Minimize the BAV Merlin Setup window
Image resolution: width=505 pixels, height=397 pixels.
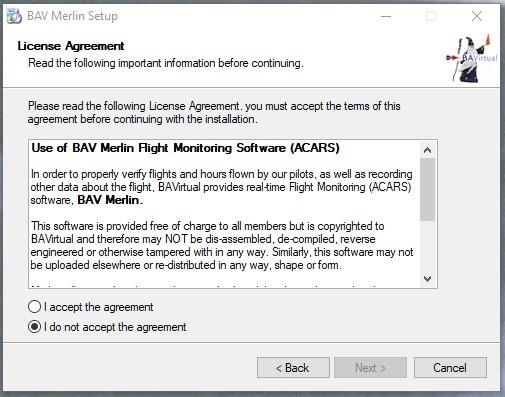point(386,16)
